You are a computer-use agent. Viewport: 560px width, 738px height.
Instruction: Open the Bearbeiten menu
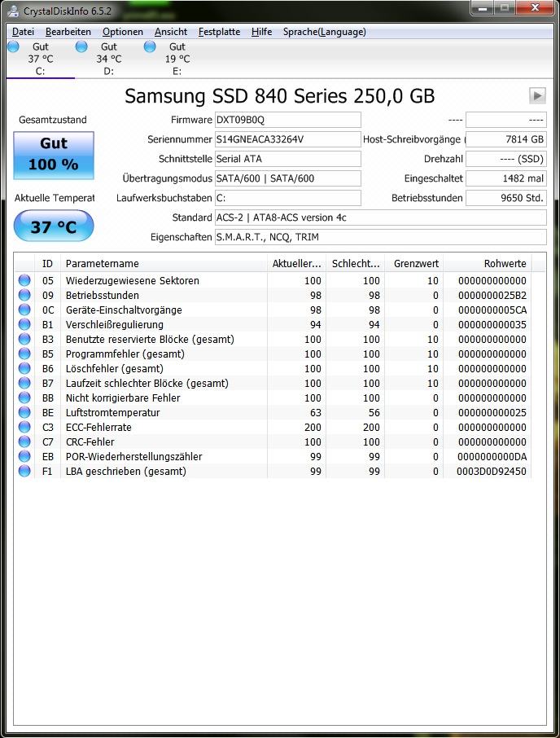(68, 32)
